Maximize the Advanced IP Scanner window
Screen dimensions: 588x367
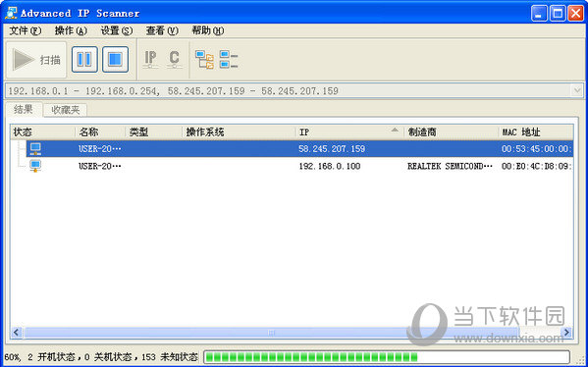click(x=558, y=14)
